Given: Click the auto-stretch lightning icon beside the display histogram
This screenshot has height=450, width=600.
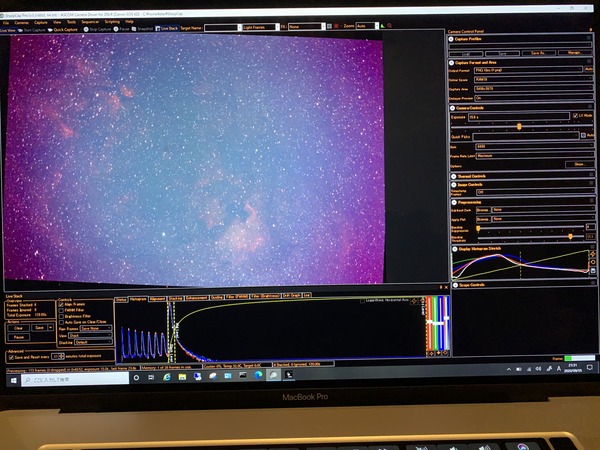Looking at the screenshot, I should click(593, 254).
